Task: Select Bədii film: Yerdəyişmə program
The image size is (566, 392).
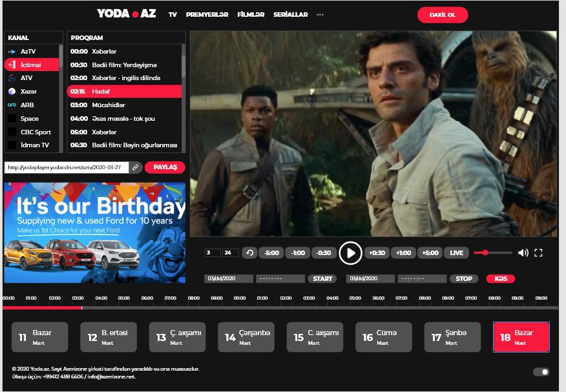Action: click(x=124, y=65)
